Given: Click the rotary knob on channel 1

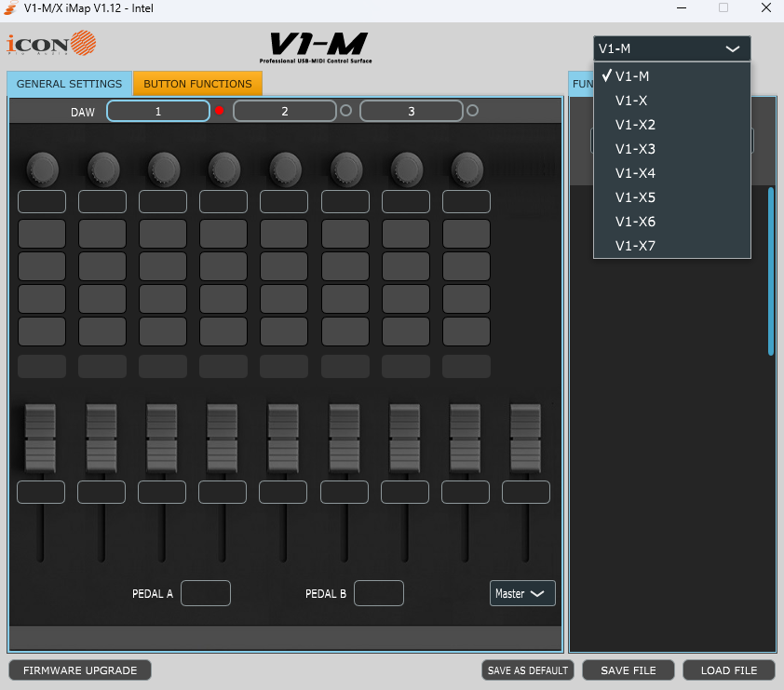Looking at the screenshot, I should pos(42,169).
